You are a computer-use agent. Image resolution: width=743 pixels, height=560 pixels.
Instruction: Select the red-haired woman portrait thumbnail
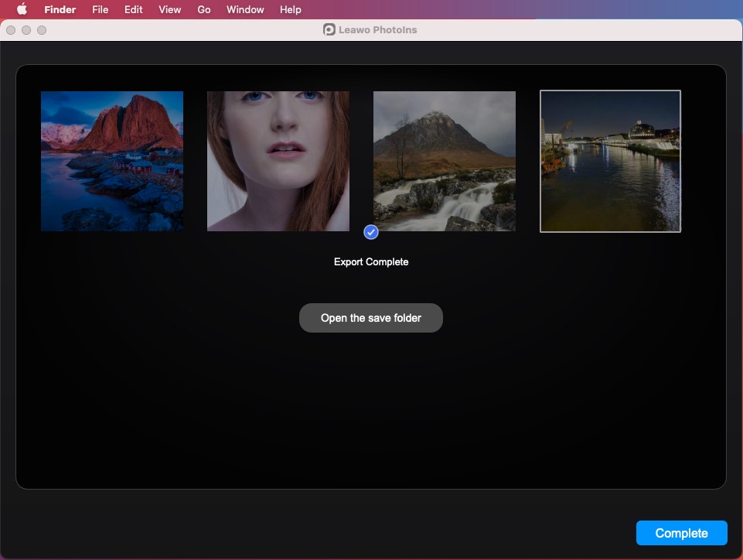[278, 161]
